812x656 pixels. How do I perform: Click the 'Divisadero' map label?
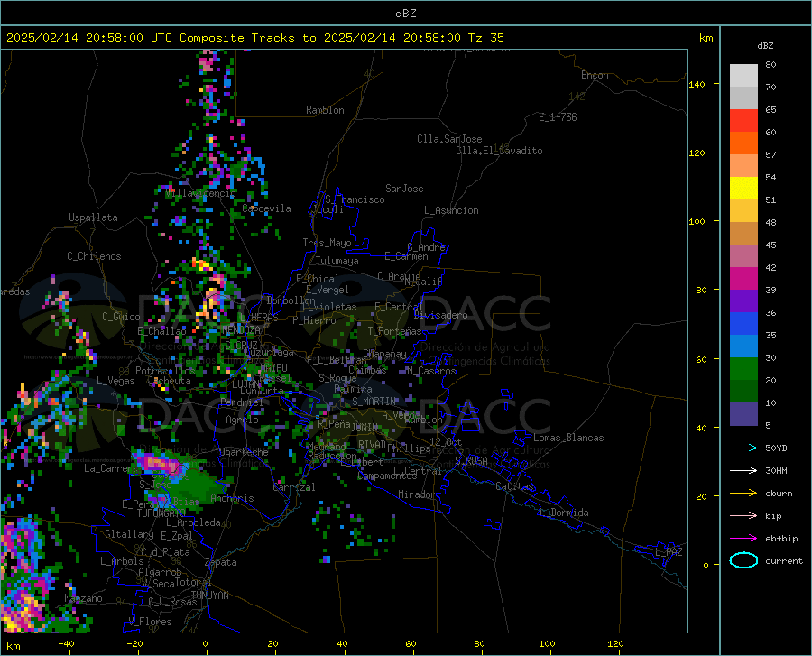point(440,315)
